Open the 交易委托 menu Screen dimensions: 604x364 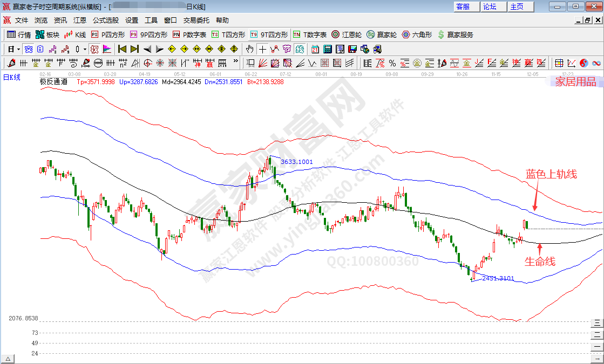[x=196, y=20]
